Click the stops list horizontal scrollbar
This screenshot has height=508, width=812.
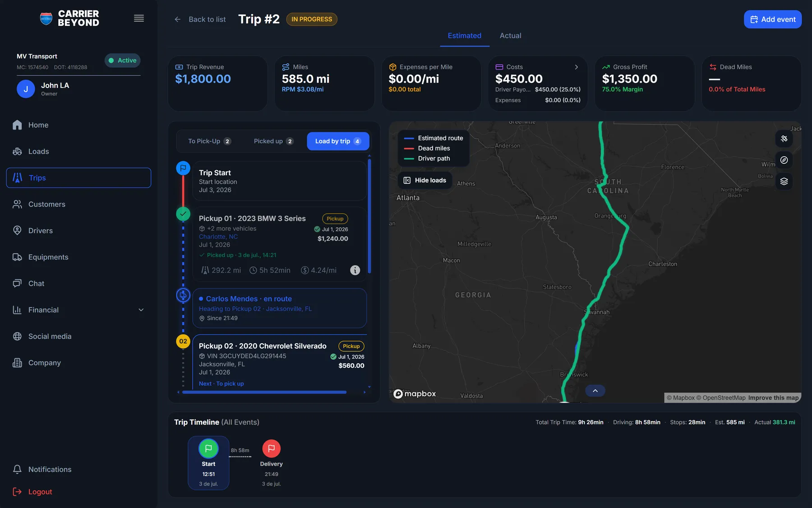264,392
